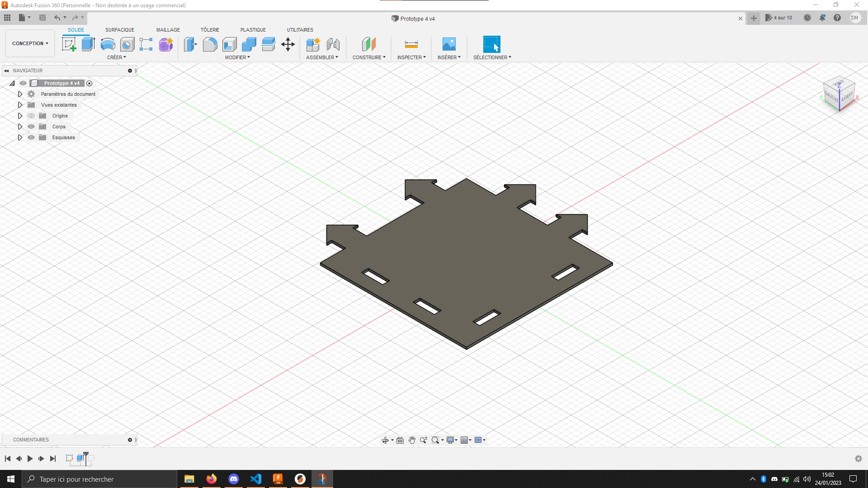Open the data panel grid icon
The width and height of the screenshot is (868, 488).
click(x=7, y=18)
